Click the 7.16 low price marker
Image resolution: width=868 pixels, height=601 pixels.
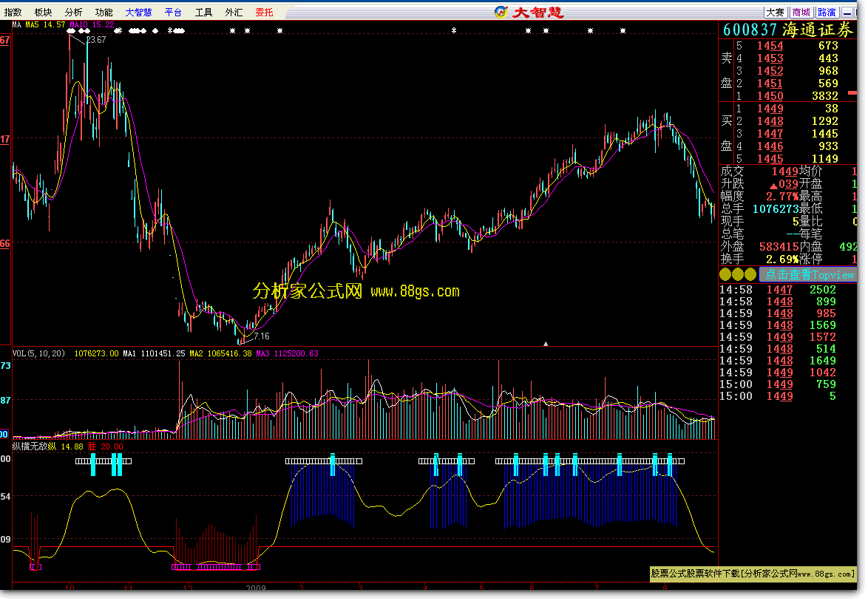[261, 336]
